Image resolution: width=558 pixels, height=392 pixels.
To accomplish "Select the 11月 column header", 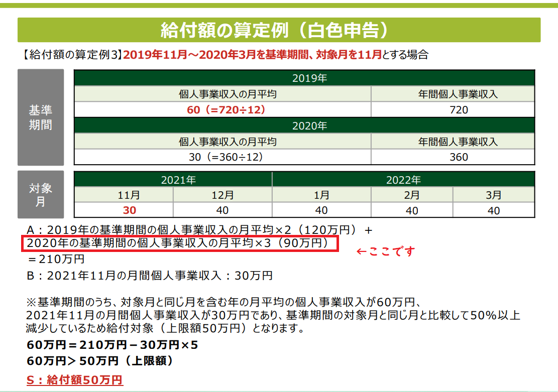I will click(124, 195).
